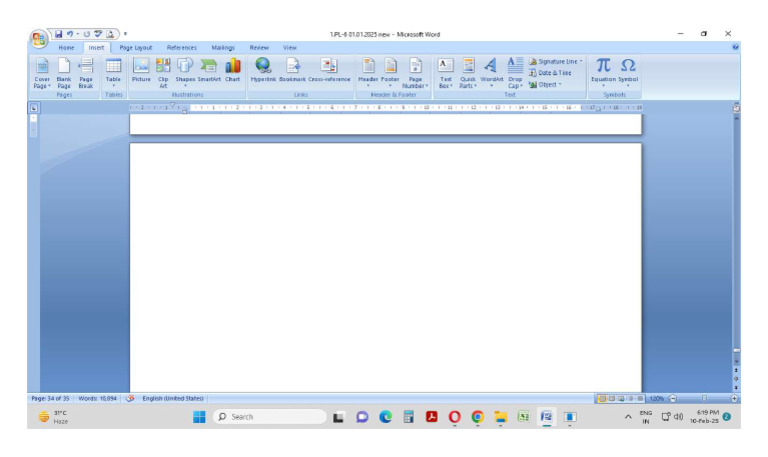
Task: Open the View ribbon tab
Action: coord(289,48)
